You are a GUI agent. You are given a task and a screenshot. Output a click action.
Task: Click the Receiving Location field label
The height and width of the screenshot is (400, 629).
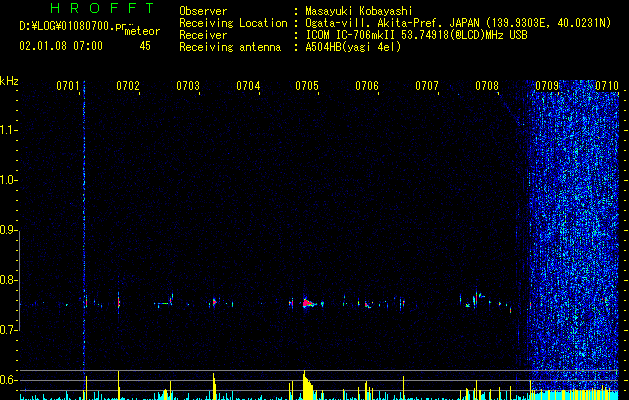pyautogui.click(x=233, y=23)
